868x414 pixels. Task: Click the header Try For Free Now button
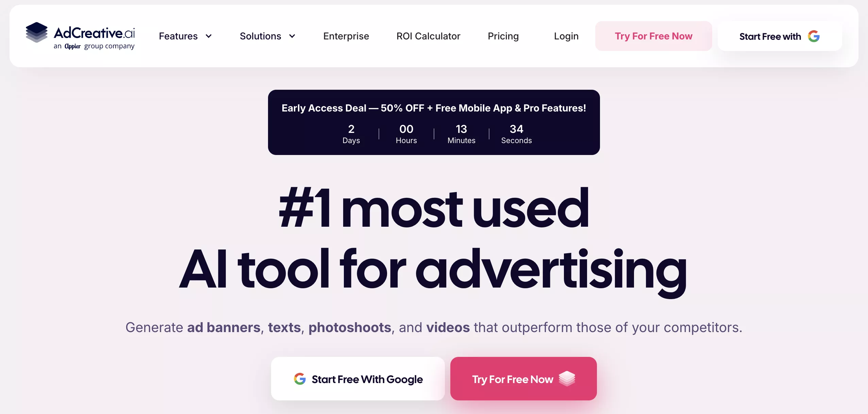653,36
